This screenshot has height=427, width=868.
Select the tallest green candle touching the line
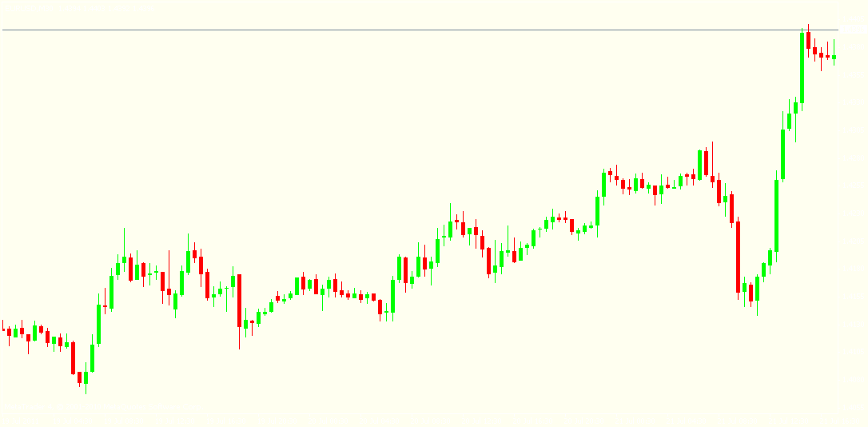click(802, 68)
